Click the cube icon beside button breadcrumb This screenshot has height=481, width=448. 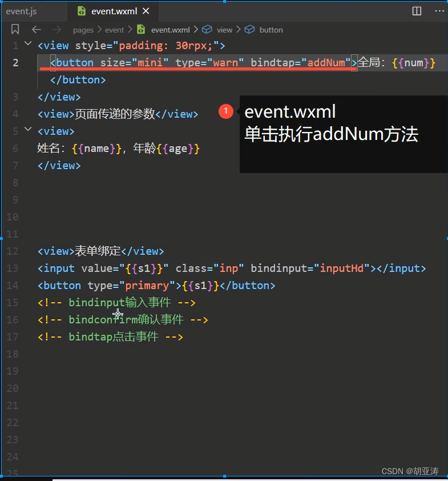tap(250, 30)
